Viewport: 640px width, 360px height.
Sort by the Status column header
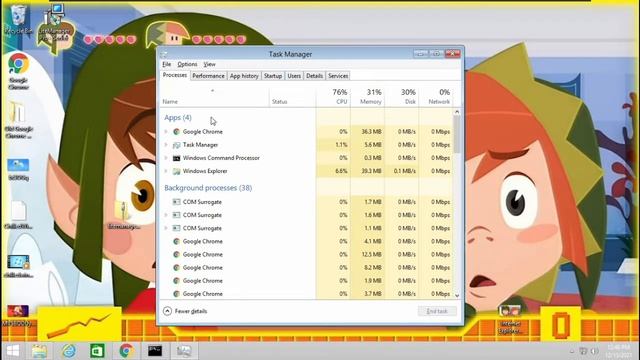pos(292,97)
